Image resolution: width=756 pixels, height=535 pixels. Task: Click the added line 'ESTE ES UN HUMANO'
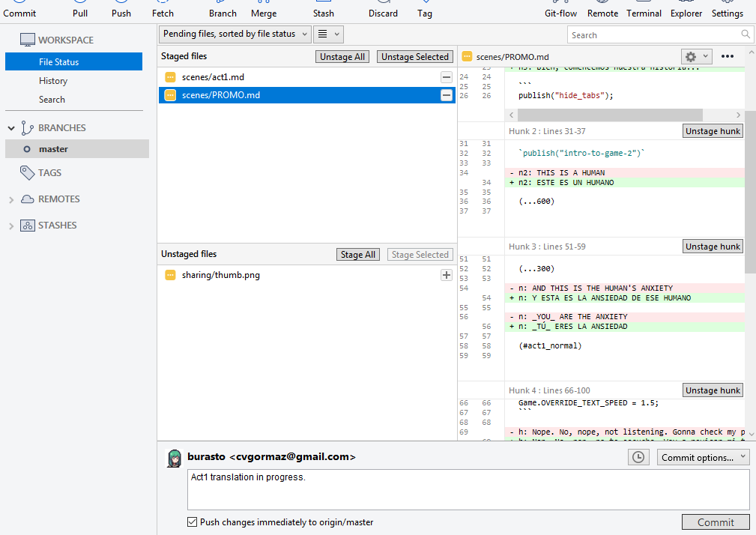tap(624, 182)
